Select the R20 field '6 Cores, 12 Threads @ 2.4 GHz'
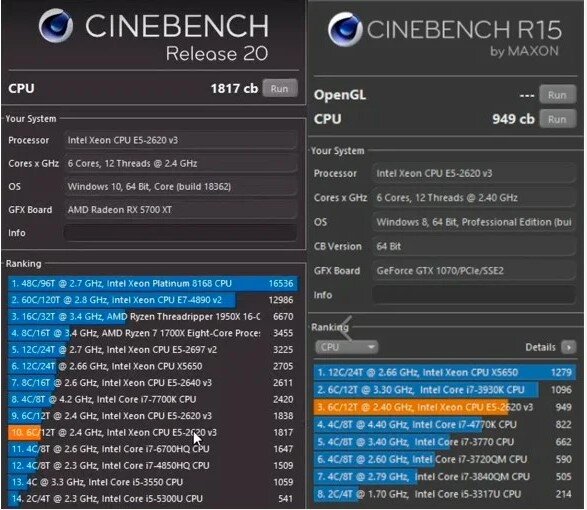This screenshot has width=587, height=510. coord(180,163)
